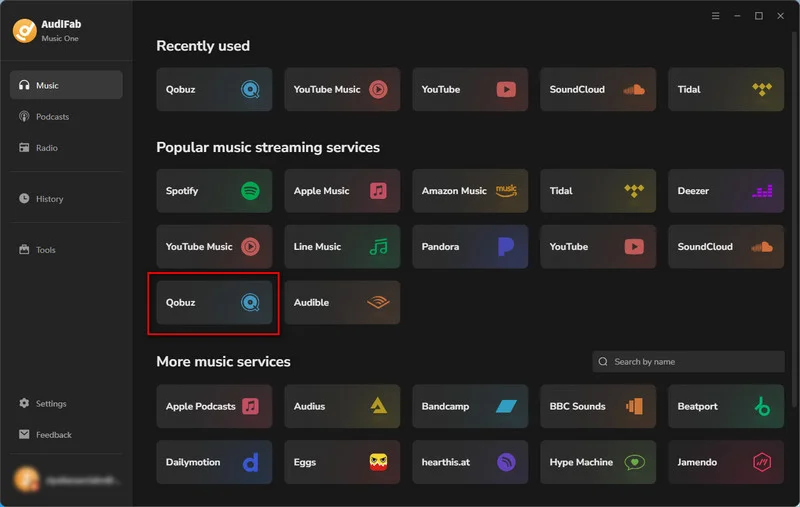Click the 'BBC Sounds' label

[x=577, y=406]
